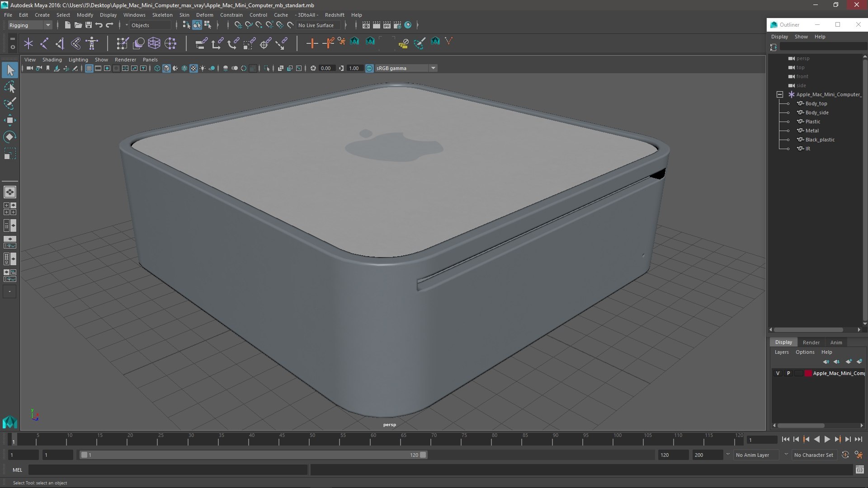
Task: Open the Deform menu
Action: [x=204, y=15]
